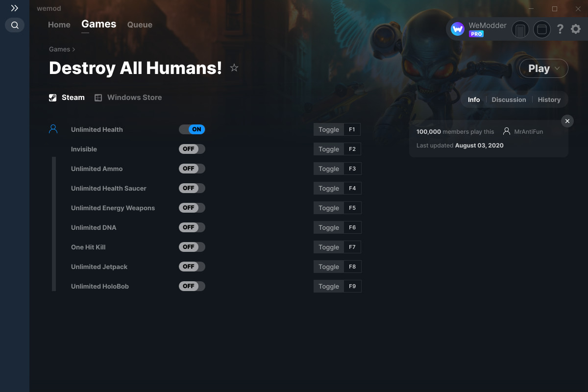Enable the Invisible cheat toggle
Image resolution: width=588 pixels, height=392 pixels.
tap(192, 149)
